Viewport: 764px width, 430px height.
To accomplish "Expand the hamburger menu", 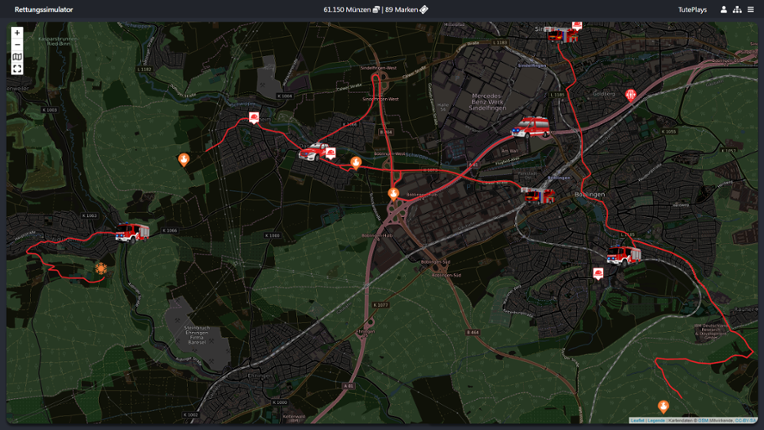I will tap(751, 9).
